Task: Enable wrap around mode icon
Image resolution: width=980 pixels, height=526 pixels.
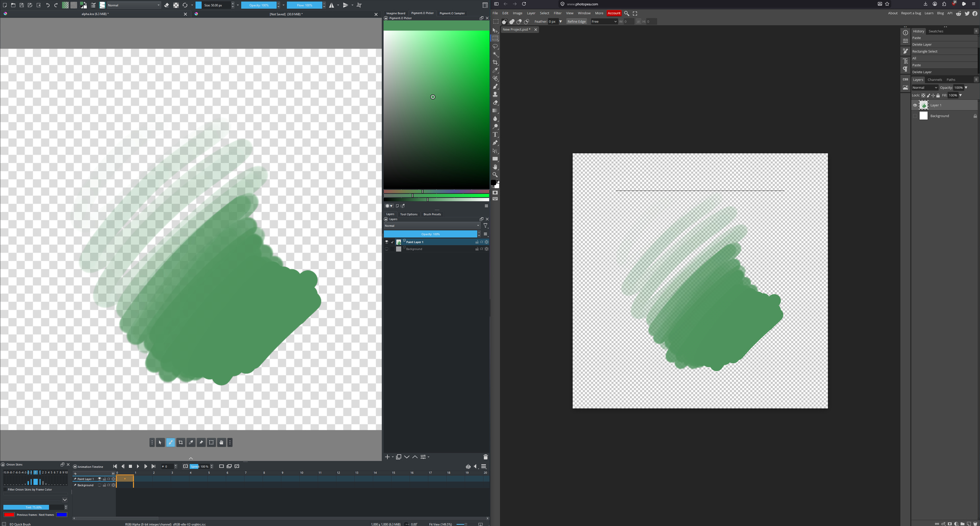Action: (x=359, y=5)
